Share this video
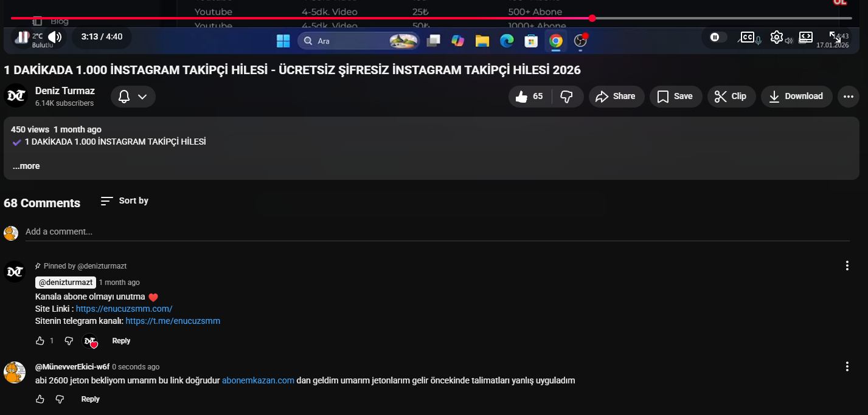868x415 pixels. (x=616, y=96)
